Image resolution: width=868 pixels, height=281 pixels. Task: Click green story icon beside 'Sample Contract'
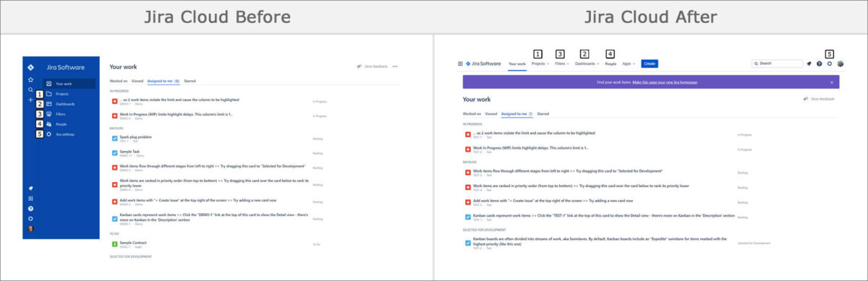click(x=114, y=244)
